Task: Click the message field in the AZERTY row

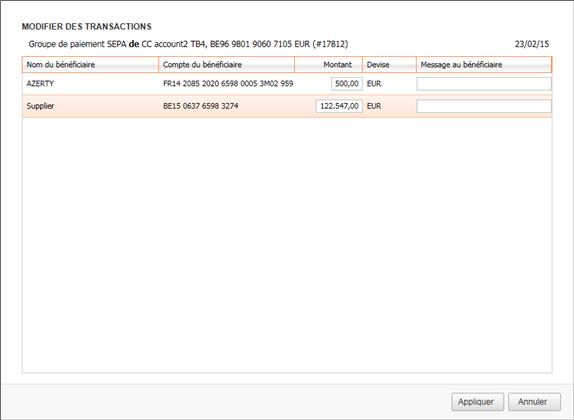Action: [x=484, y=84]
